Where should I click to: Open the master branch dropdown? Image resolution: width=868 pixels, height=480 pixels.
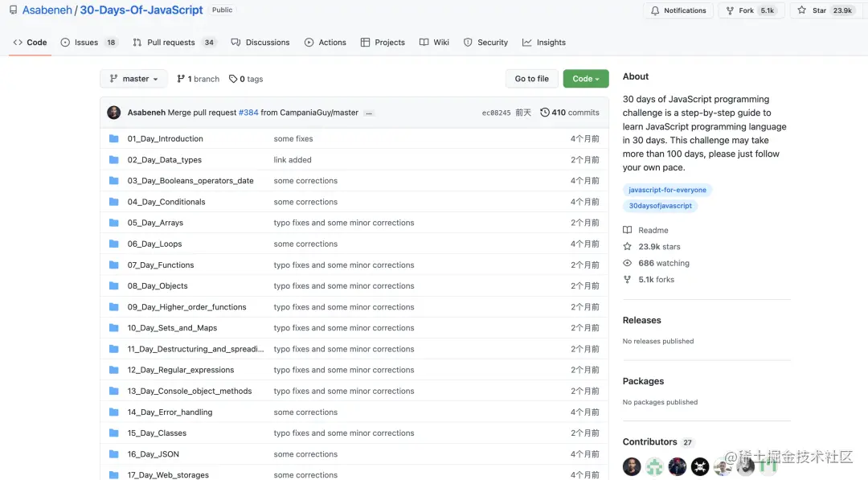(x=133, y=79)
